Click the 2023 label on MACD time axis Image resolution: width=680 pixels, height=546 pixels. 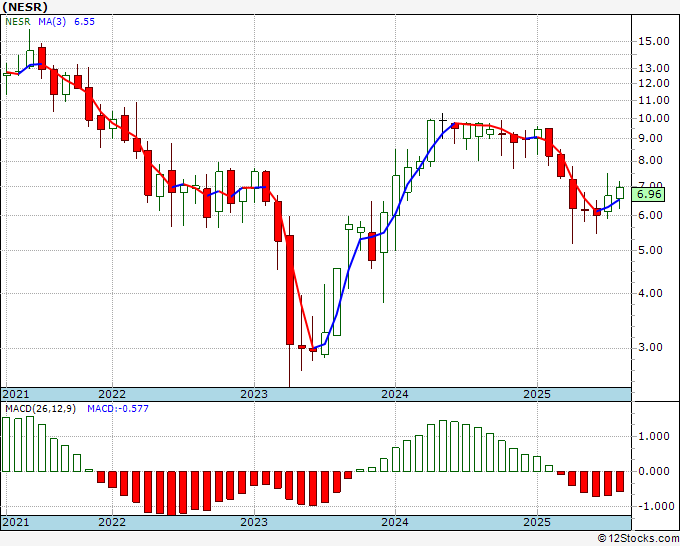coord(254,522)
